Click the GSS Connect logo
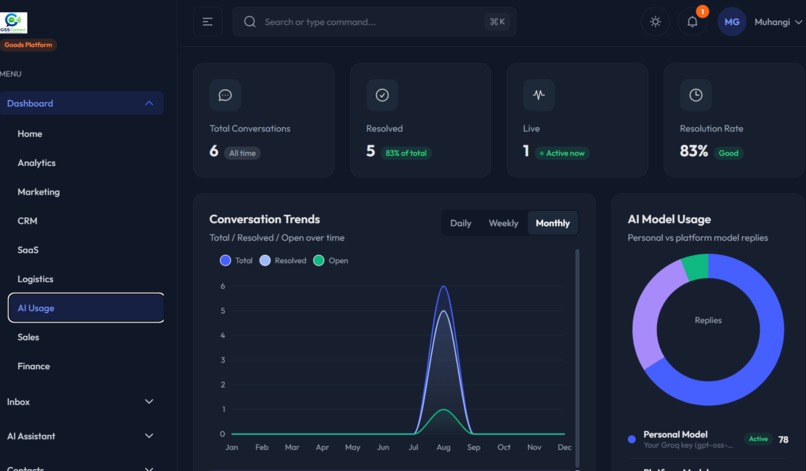This screenshot has width=806, height=471. tap(13, 23)
